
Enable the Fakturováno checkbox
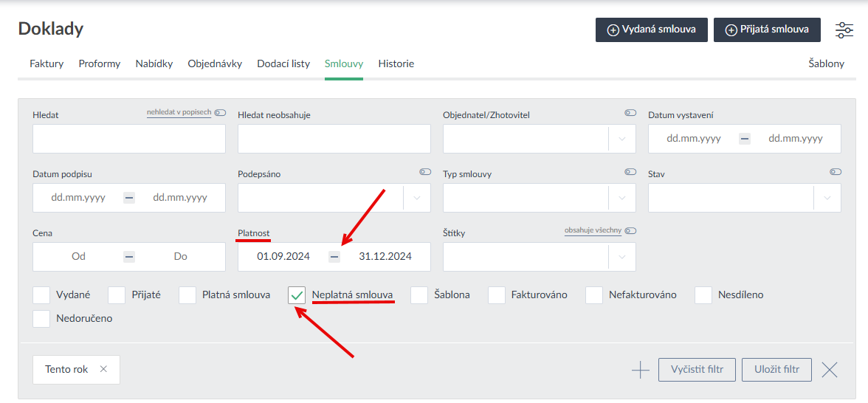pos(497,295)
